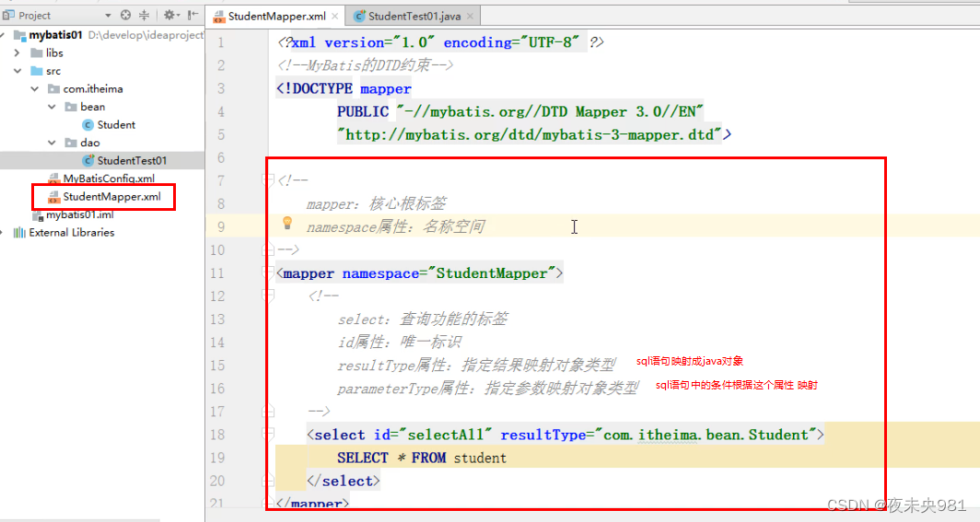Fold the mapper tag at line 11
Image resolution: width=980 pixels, height=522 pixels.
pyautogui.click(x=267, y=273)
